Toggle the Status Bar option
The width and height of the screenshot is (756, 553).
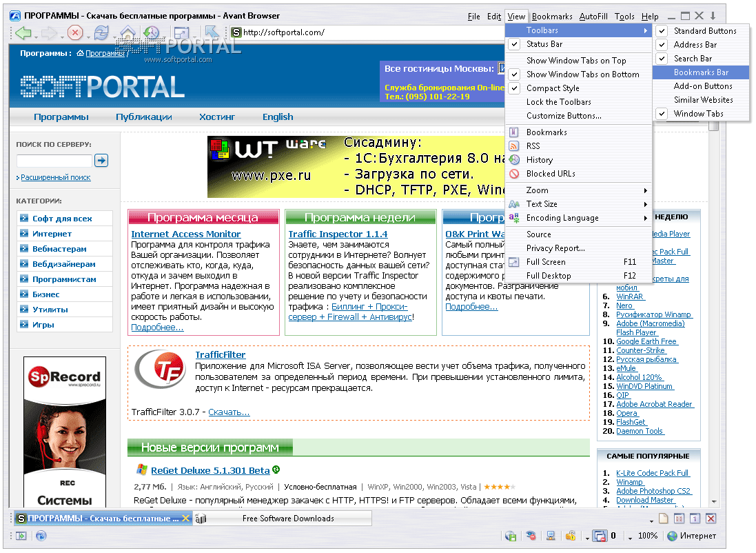pos(578,44)
